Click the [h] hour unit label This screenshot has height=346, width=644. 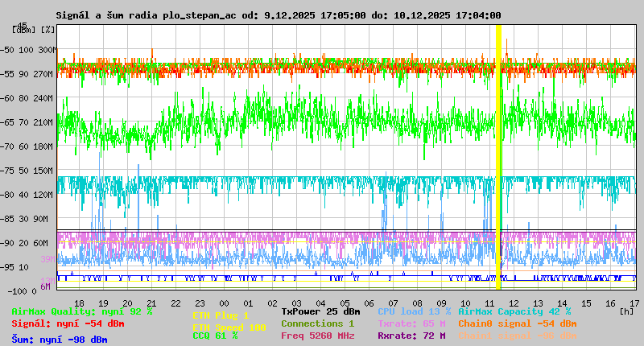(x=626, y=311)
